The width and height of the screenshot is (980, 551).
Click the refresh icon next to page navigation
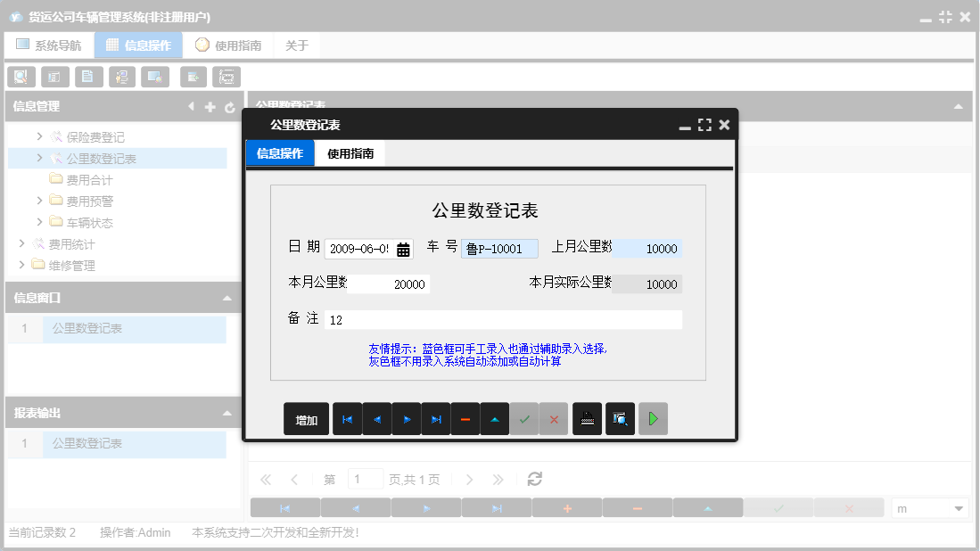533,479
